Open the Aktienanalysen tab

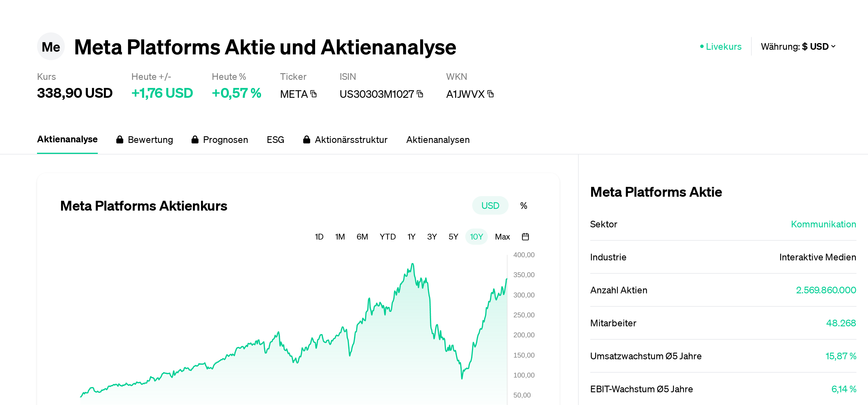click(x=438, y=140)
